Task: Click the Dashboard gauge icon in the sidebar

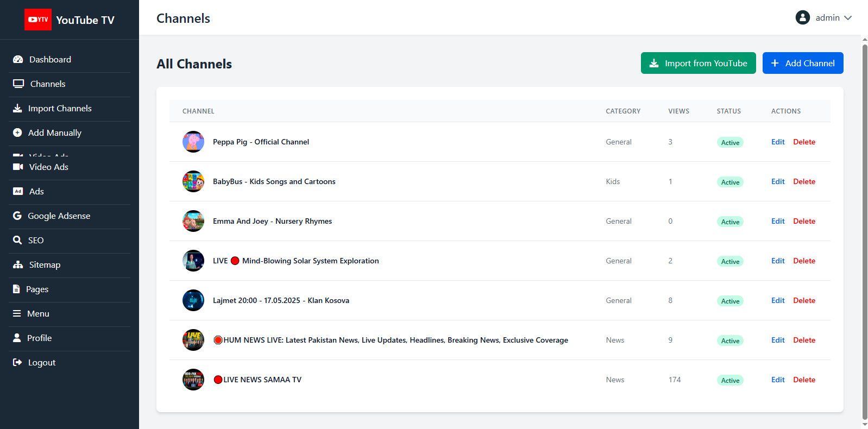Action: (x=18, y=60)
